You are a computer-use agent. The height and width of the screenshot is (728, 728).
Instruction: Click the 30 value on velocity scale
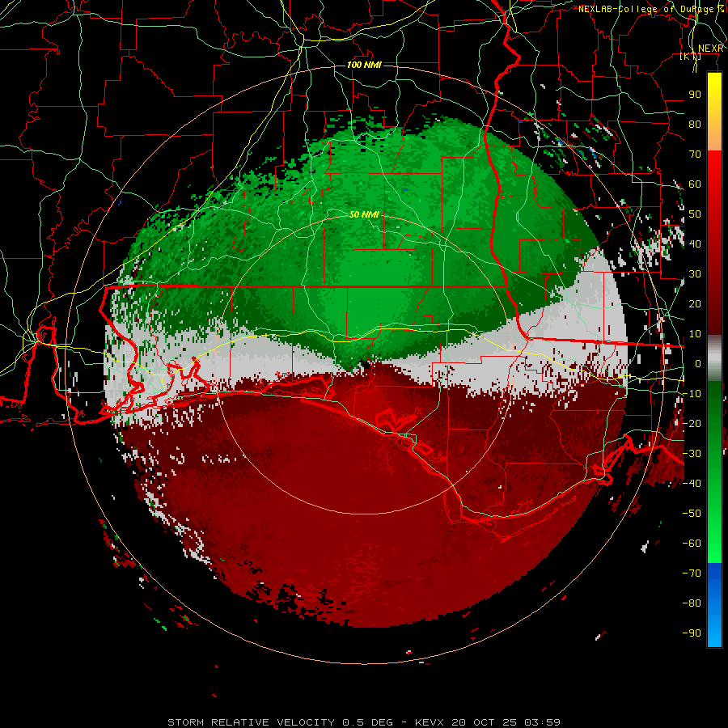tap(695, 274)
